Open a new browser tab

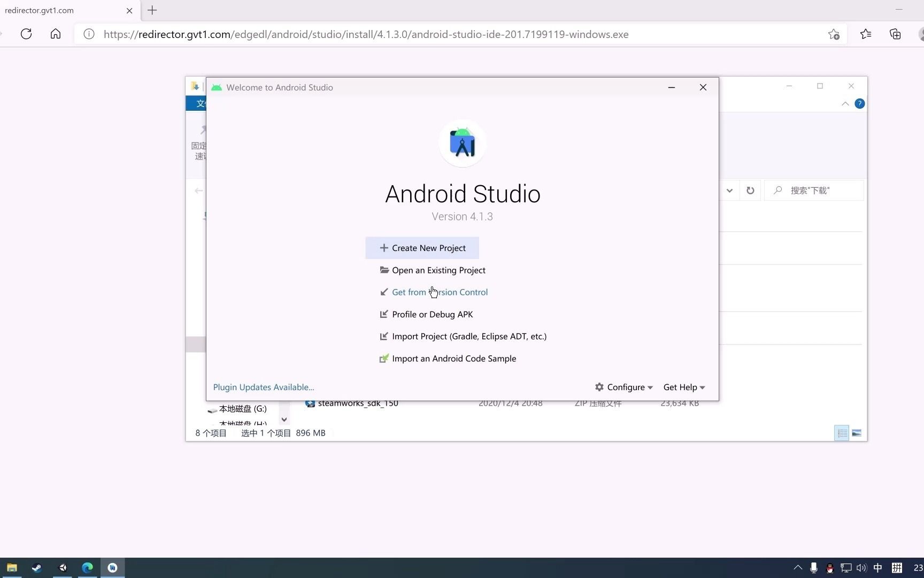point(152,10)
